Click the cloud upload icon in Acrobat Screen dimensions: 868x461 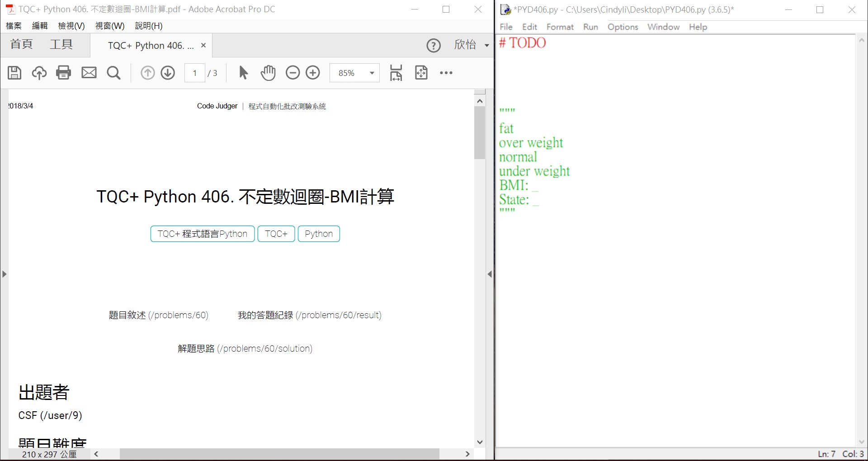pyautogui.click(x=39, y=73)
